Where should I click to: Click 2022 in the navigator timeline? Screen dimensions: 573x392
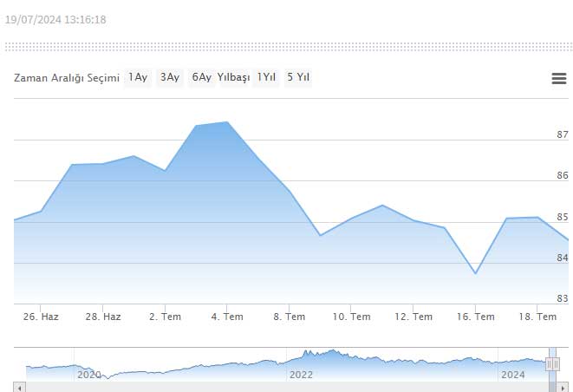(x=301, y=375)
